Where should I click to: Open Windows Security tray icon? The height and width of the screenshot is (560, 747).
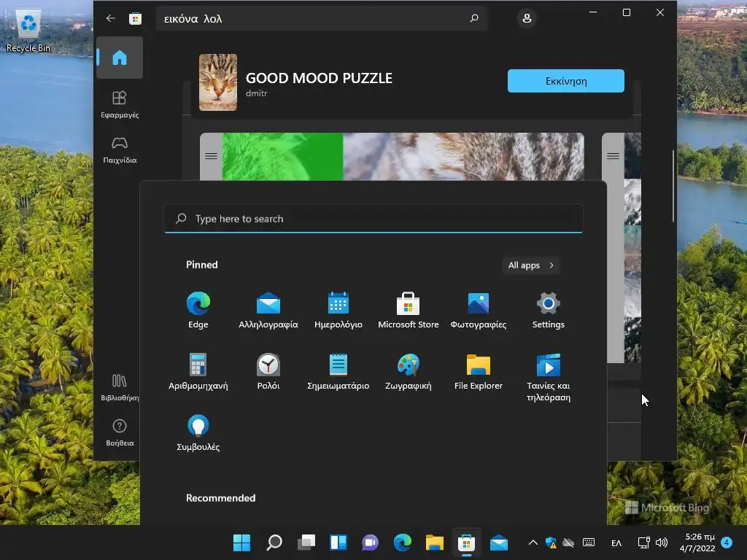pos(551,542)
